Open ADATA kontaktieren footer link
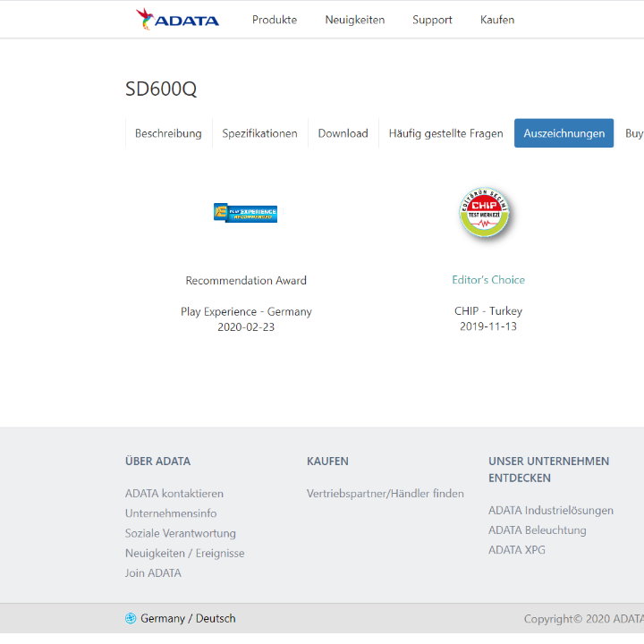 (x=174, y=493)
